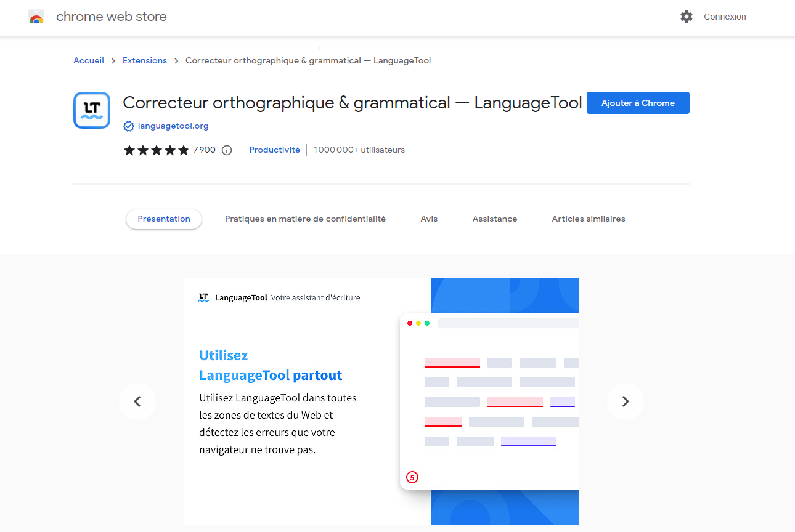Screen dimensions: 795x532
Task: Click the Ajouter à Chrome button
Action: point(638,103)
